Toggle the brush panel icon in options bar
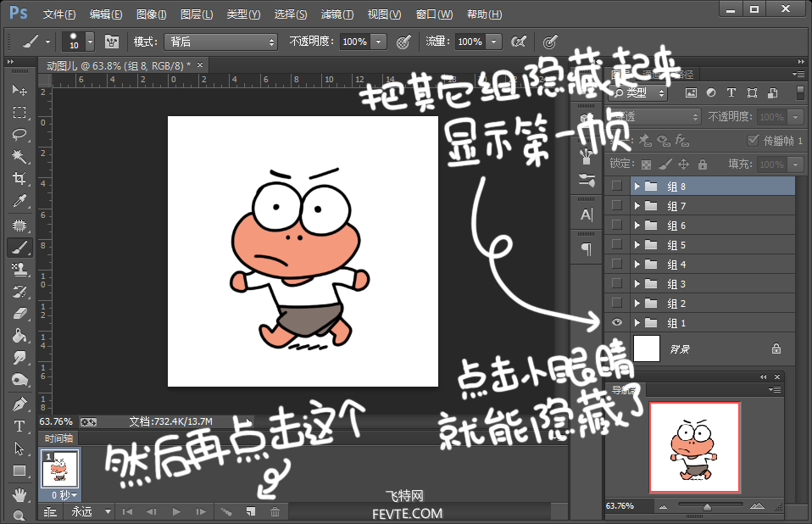The image size is (812, 524). 111,42
